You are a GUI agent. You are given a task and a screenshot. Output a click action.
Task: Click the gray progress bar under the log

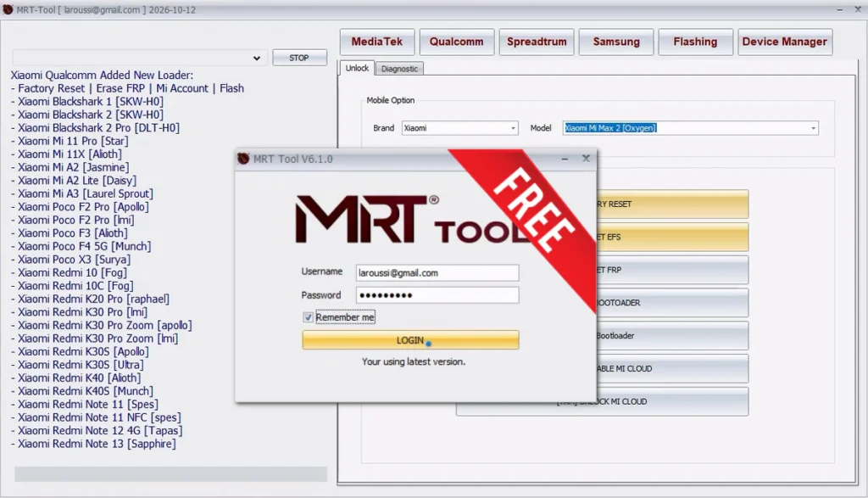(170, 473)
